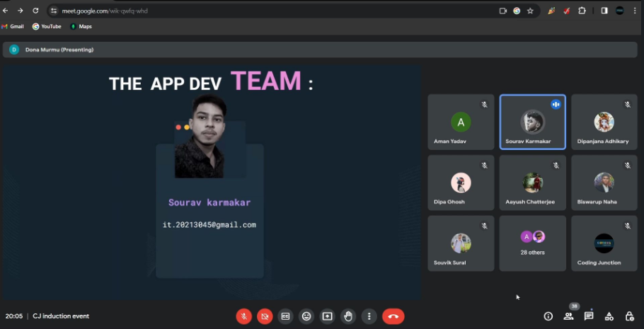
Task: Click the Present now screen share icon
Action: (327, 316)
